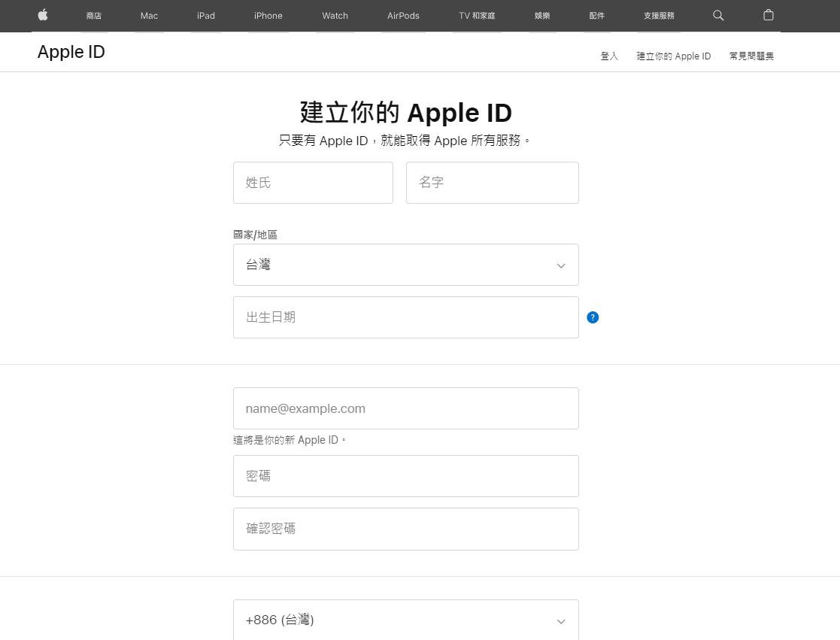The height and width of the screenshot is (640, 840).
Task: Focus the 確認密碼 field
Action: click(406, 529)
